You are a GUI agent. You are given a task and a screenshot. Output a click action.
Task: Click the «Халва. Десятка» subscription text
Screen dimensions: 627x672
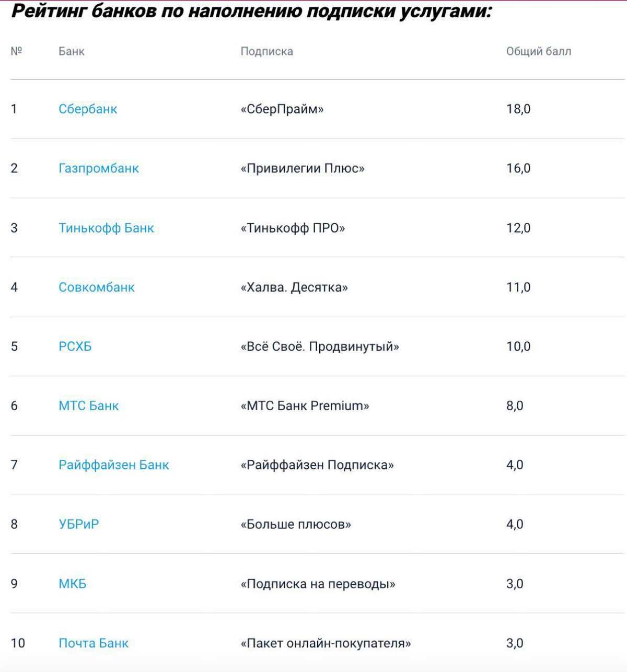coord(294,287)
